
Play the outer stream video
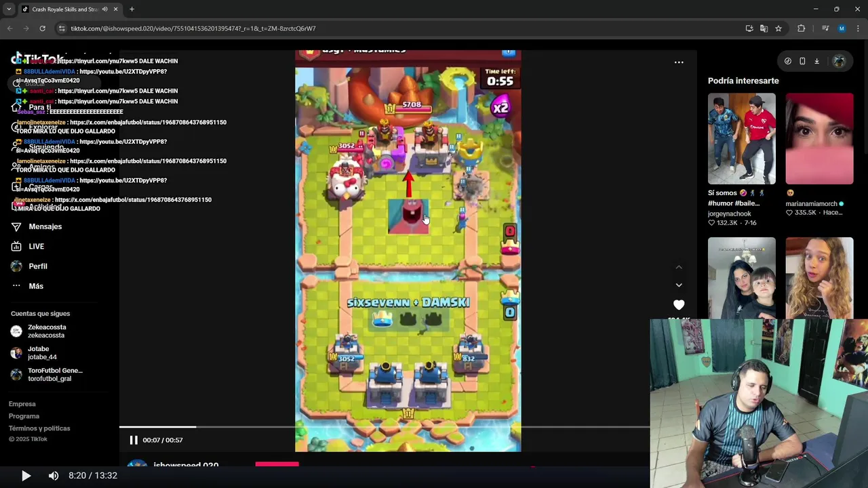[26, 476]
